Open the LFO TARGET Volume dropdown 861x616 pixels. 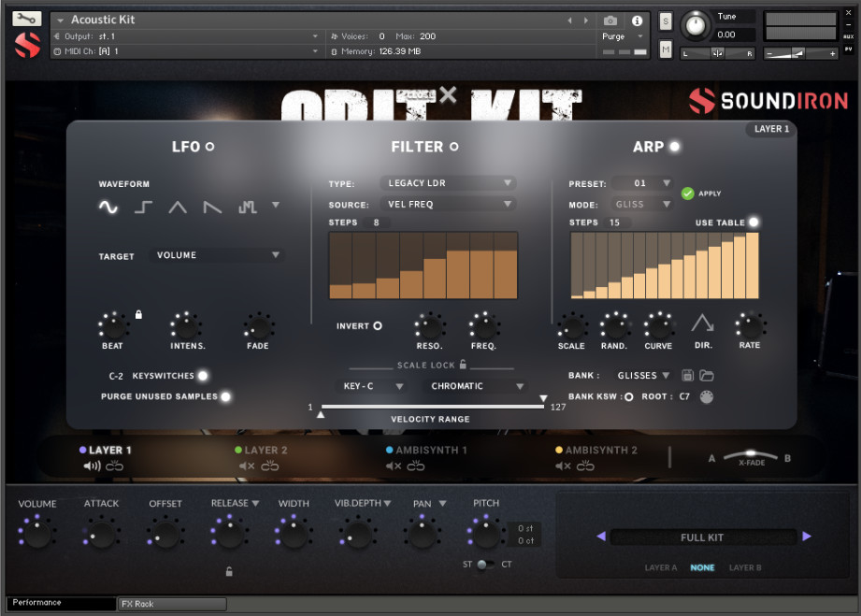pos(216,255)
